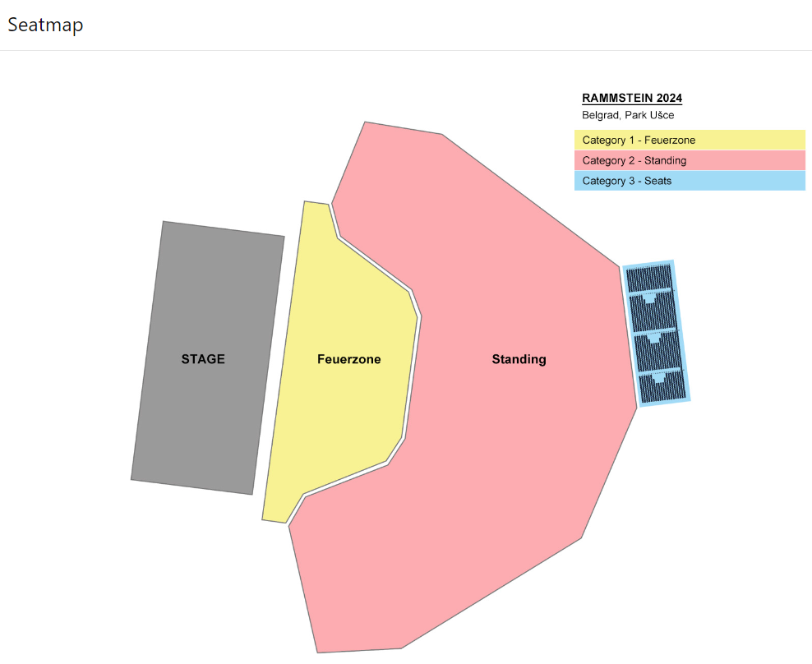The height and width of the screenshot is (664, 812).
Task: Pick the second seat block from the top
Action: [653, 313]
